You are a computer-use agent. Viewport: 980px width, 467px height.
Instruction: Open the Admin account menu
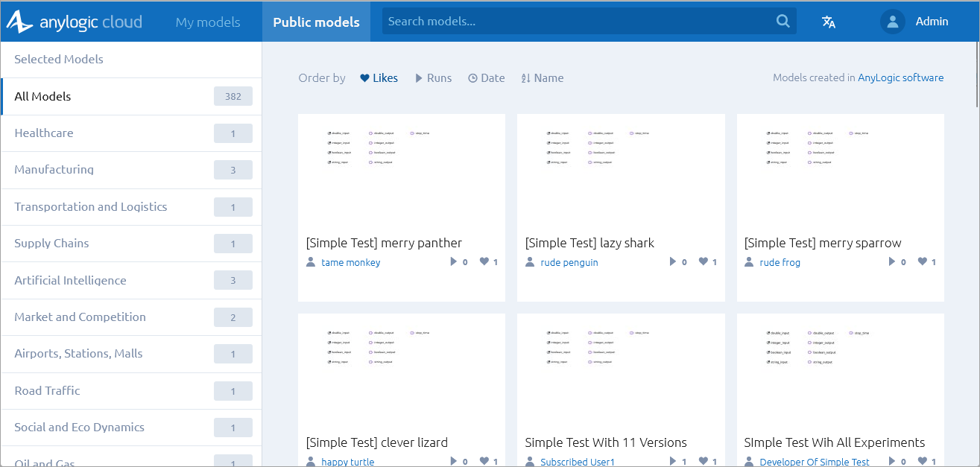point(915,22)
